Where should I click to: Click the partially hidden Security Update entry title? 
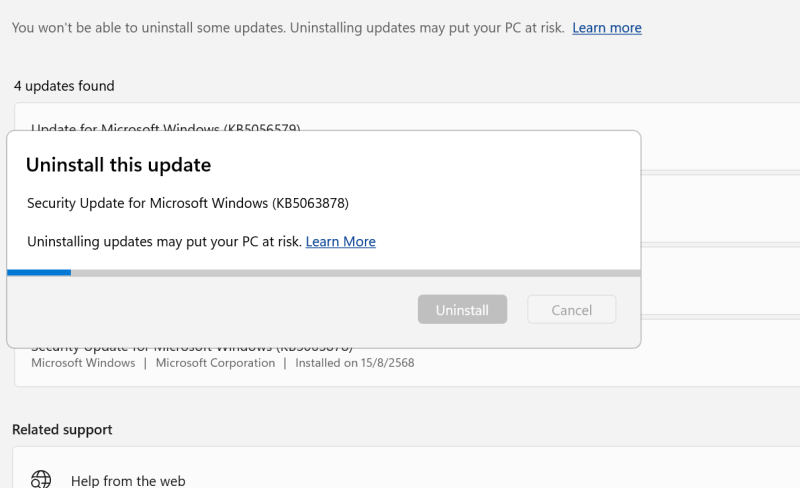coord(192,349)
